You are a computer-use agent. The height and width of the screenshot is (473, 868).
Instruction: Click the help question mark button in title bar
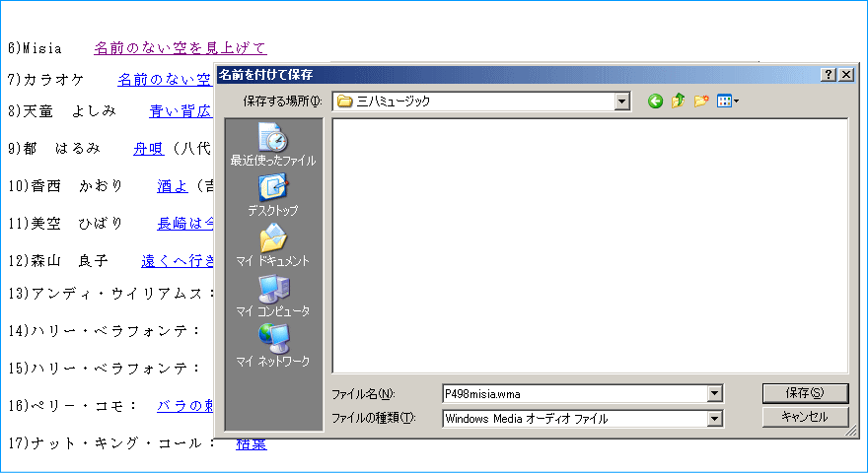coord(829,75)
